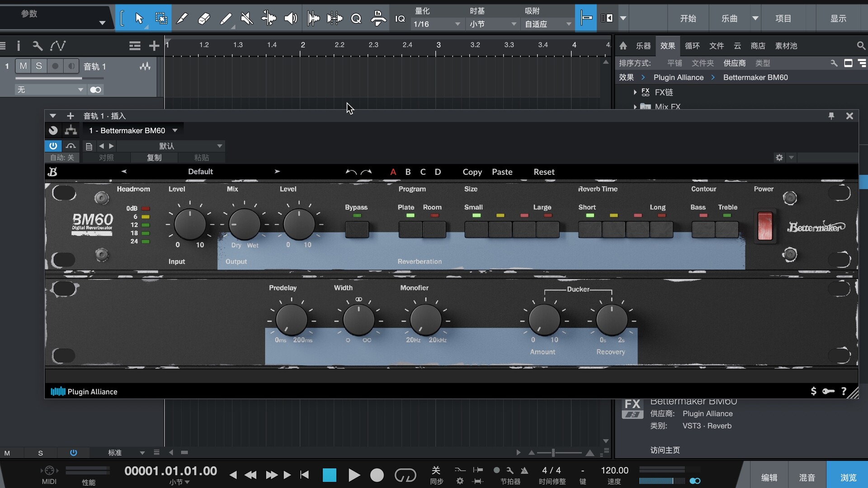Open plugin settings gear icon
Viewport: 868px width, 488px height.
779,158
